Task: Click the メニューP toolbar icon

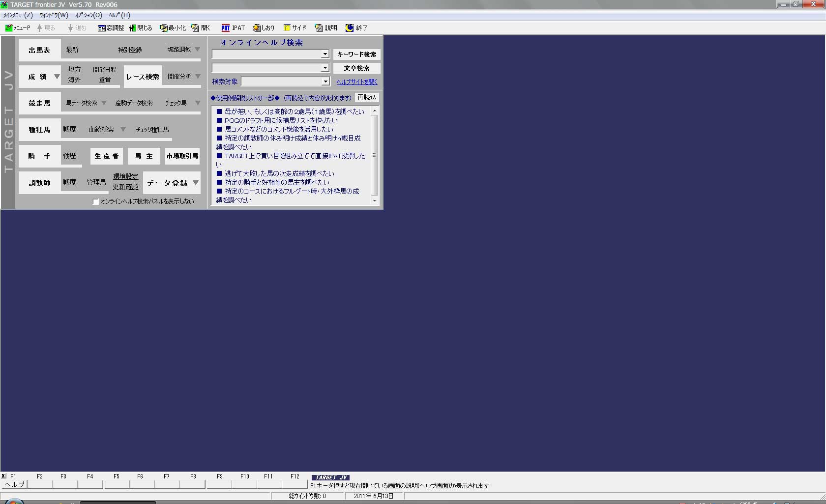Action: point(9,28)
